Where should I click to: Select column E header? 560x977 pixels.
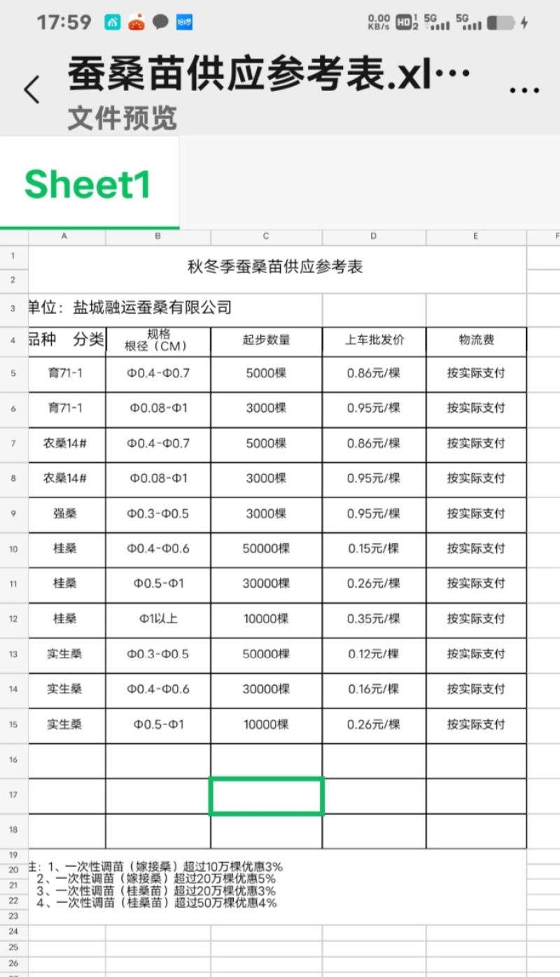click(x=476, y=237)
